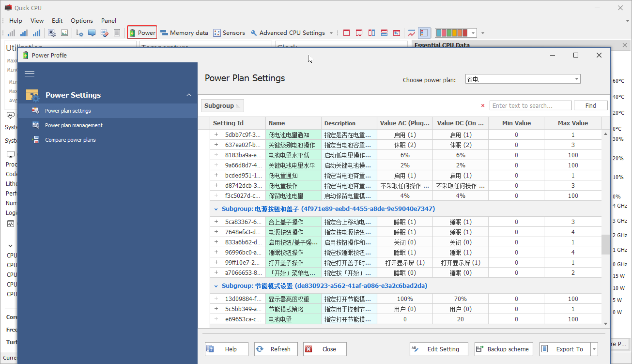Open the Panel menu

click(108, 20)
